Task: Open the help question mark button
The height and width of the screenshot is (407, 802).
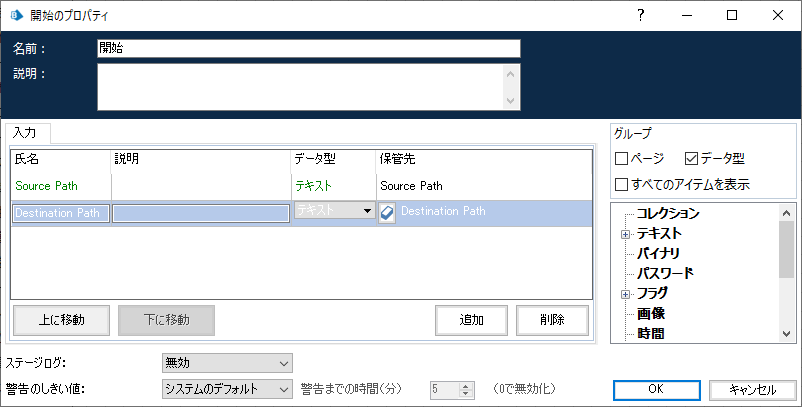Action: click(640, 15)
